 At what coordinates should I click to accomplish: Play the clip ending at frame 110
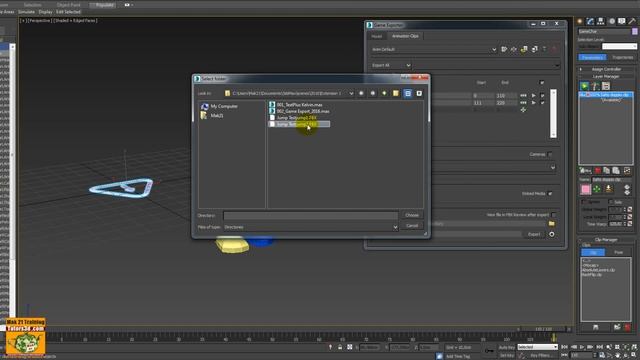click(x=533, y=96)
